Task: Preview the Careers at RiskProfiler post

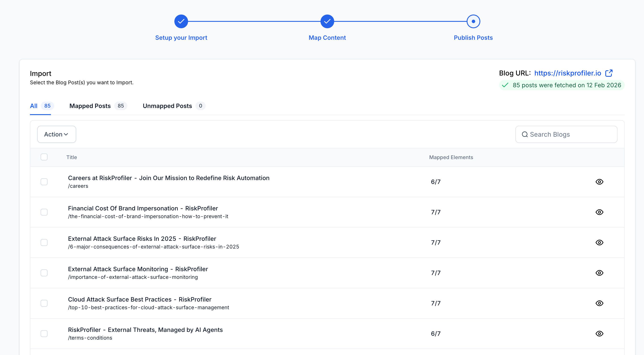Action: 599,182
